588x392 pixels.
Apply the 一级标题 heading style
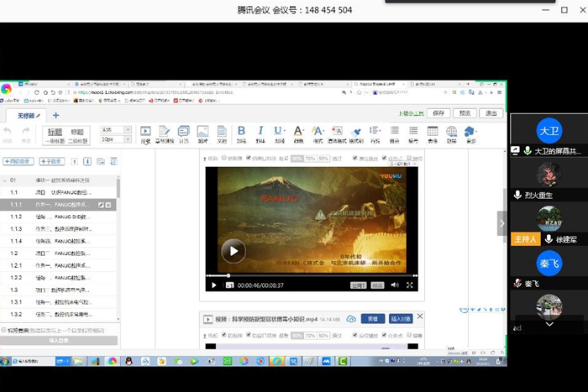click(55, 136)
